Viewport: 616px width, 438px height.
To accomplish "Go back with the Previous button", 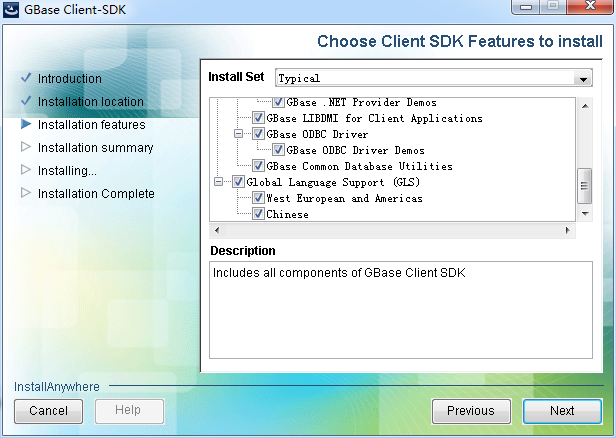I will click(x=470, y=410).
